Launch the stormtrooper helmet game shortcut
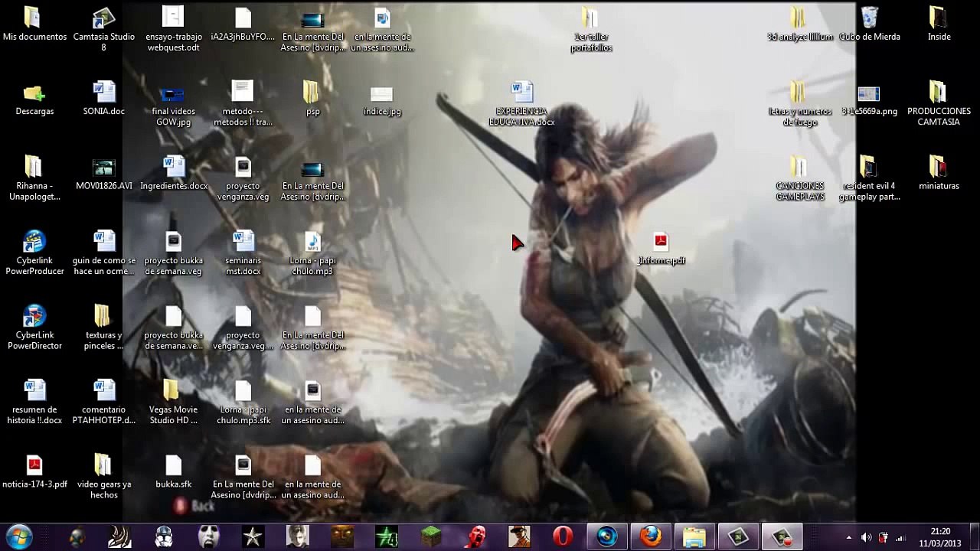This screenshot has width=980, height=551. pos(164,537)
